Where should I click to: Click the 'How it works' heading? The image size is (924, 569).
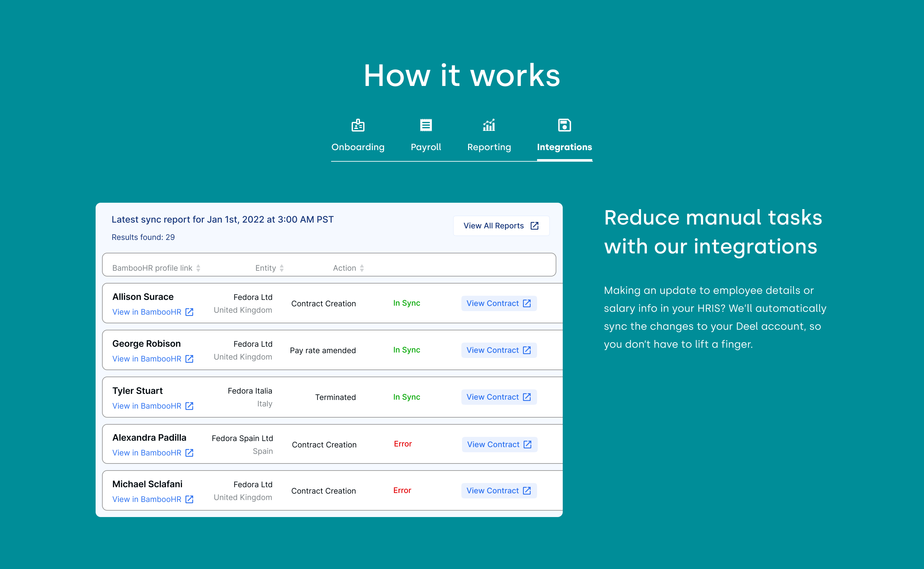click(x=462, y=75)
